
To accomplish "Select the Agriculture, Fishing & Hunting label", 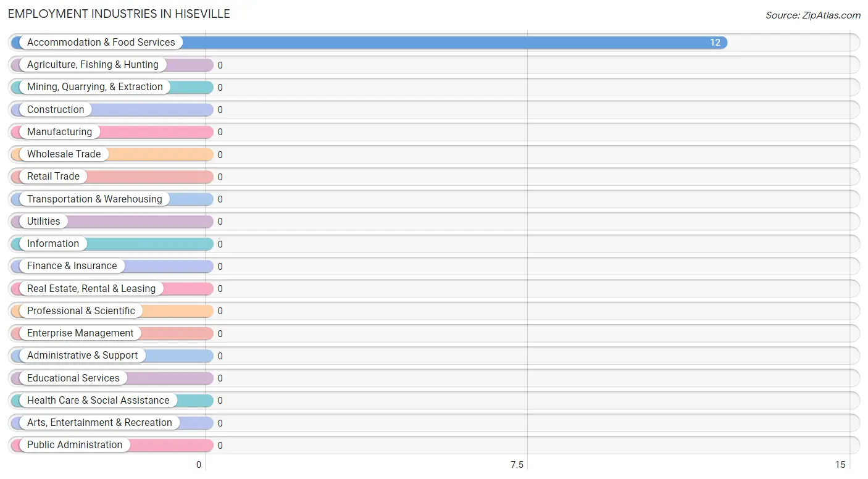I will coord(93,65).
